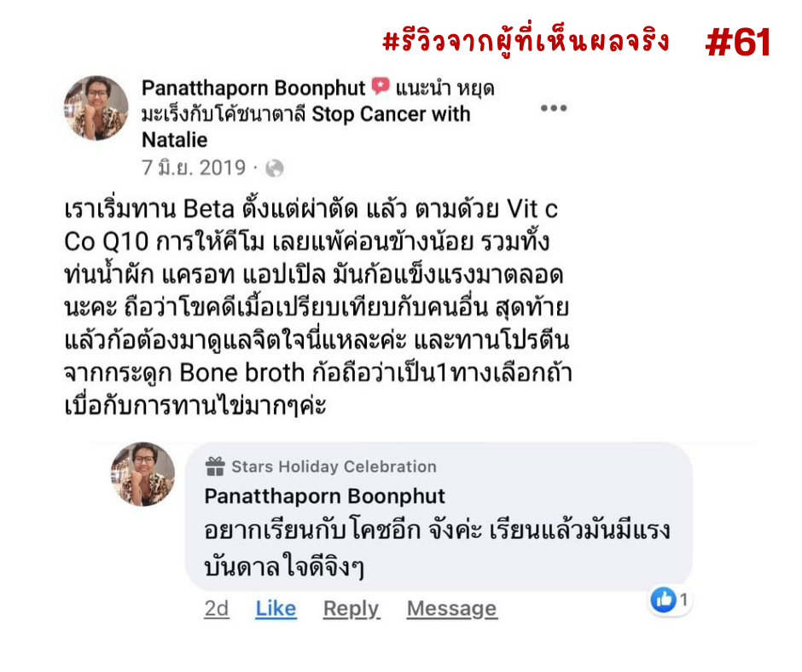Open the three-dot post options menu
This screenshot has height=672, width=802.
point(554,108)
